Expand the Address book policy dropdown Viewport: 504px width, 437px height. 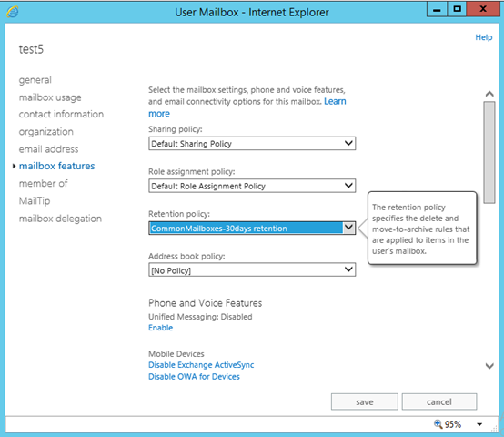[252, 270]
